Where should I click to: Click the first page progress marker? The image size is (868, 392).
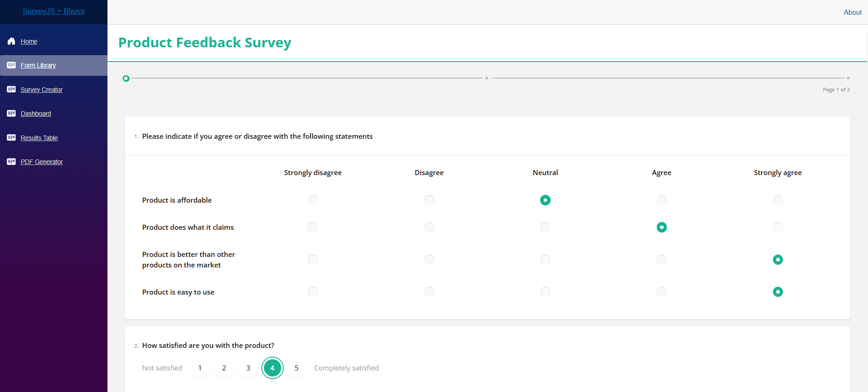coord(126,79)
